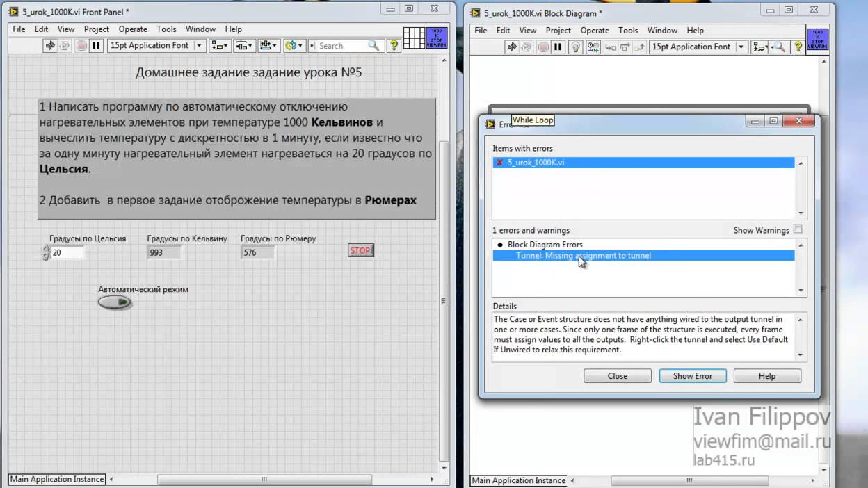Click Pause in Block Diagram toolbar

pos(558,47)
